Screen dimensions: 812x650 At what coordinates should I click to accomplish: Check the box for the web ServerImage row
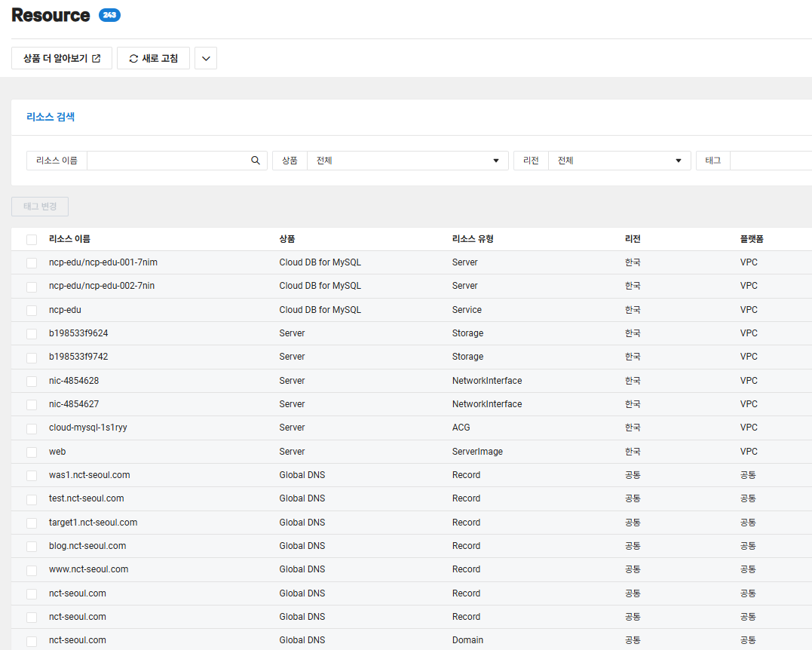32,452
